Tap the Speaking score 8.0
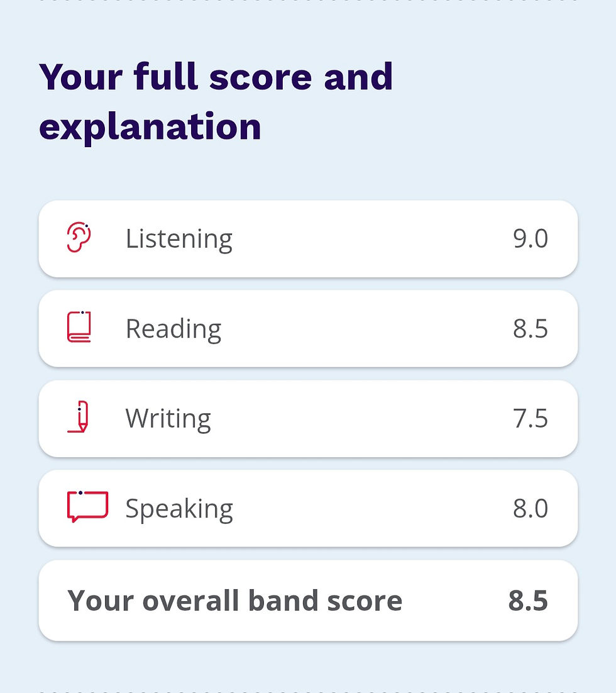This screenshot has width=616, height=693. (531, 507)
